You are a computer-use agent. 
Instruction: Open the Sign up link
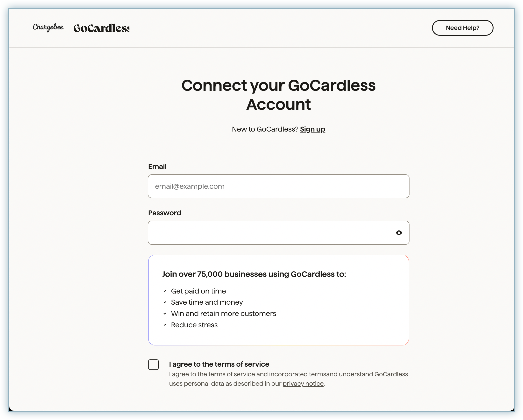point(312,129)
